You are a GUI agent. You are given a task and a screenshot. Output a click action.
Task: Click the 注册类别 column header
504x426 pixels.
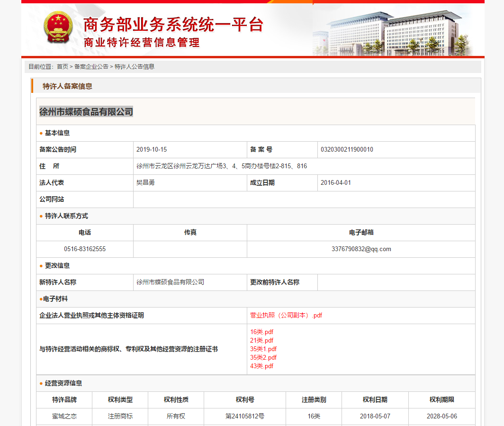pyautogui.click(x=314, y=399)
